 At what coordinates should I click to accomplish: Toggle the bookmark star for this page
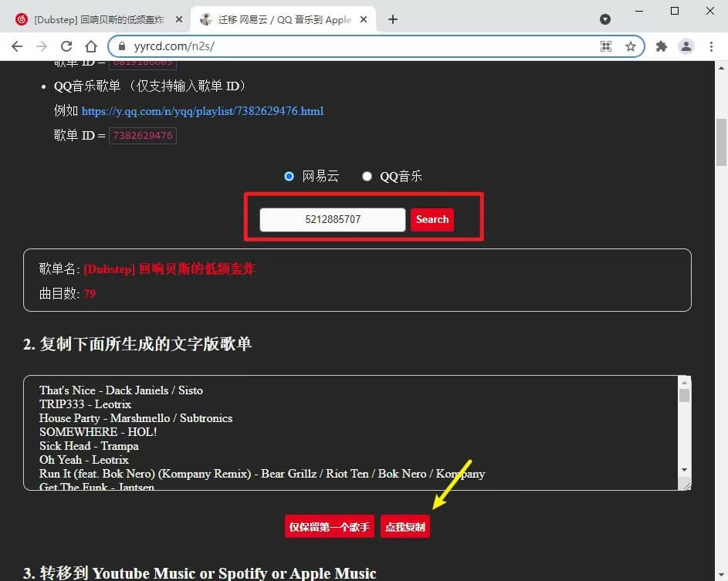click(x=631, y=46)
